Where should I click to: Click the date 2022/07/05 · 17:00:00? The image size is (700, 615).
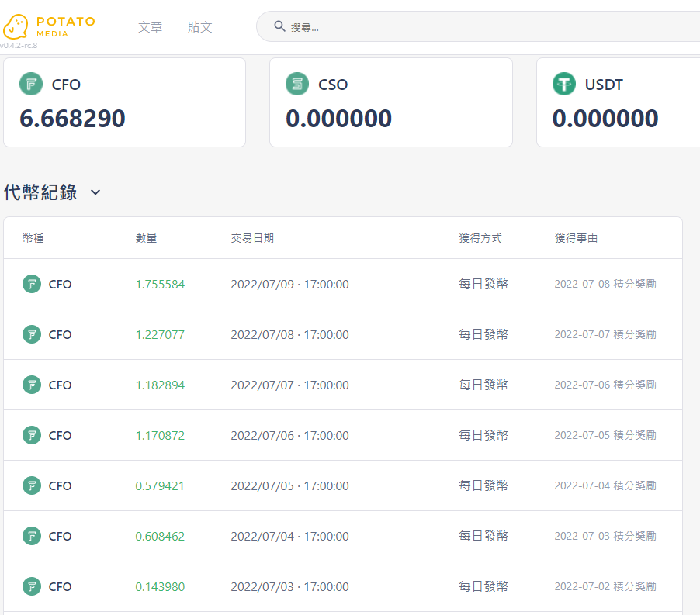click(289, 486)
